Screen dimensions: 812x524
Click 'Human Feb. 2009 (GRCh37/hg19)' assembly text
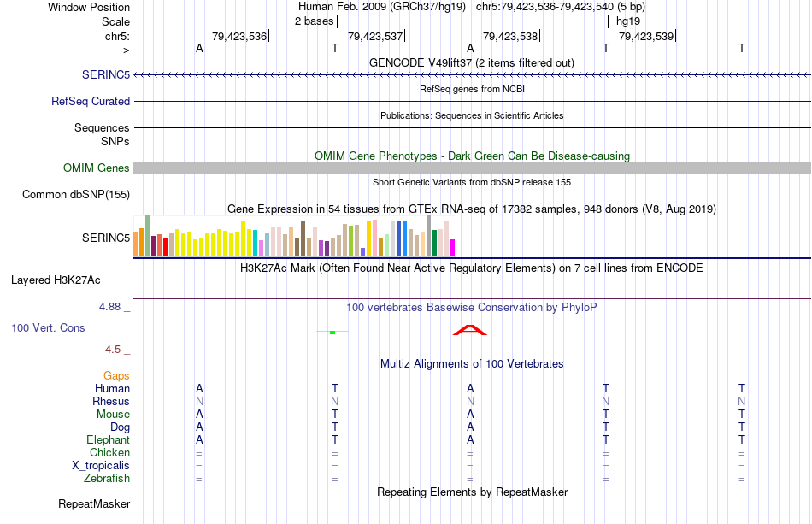(382, 7)
